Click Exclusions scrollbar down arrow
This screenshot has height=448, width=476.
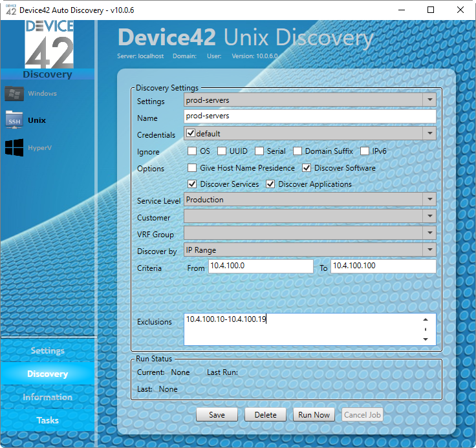click(x=426, y=339)
